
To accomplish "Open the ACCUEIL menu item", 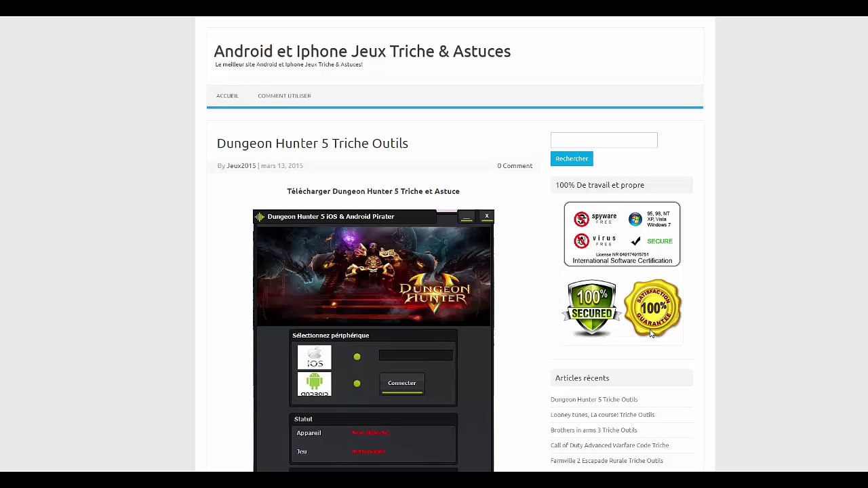I will (227, 96).
